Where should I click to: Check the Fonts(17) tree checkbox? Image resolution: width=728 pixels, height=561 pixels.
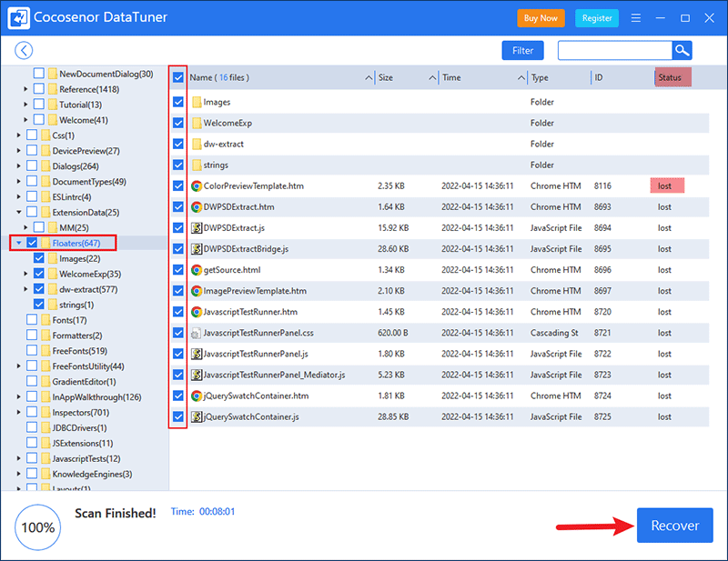click(32, 320)
